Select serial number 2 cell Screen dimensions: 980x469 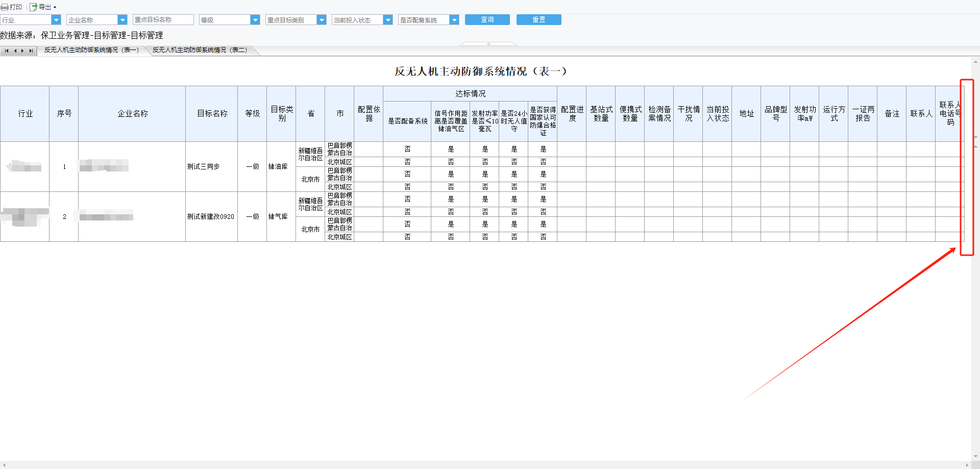pos(64,217)
